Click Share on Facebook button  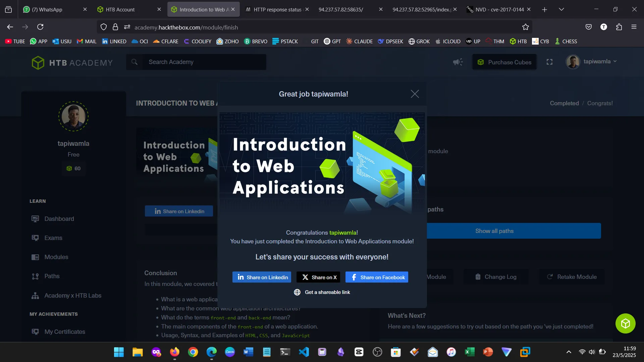[377, 277]
